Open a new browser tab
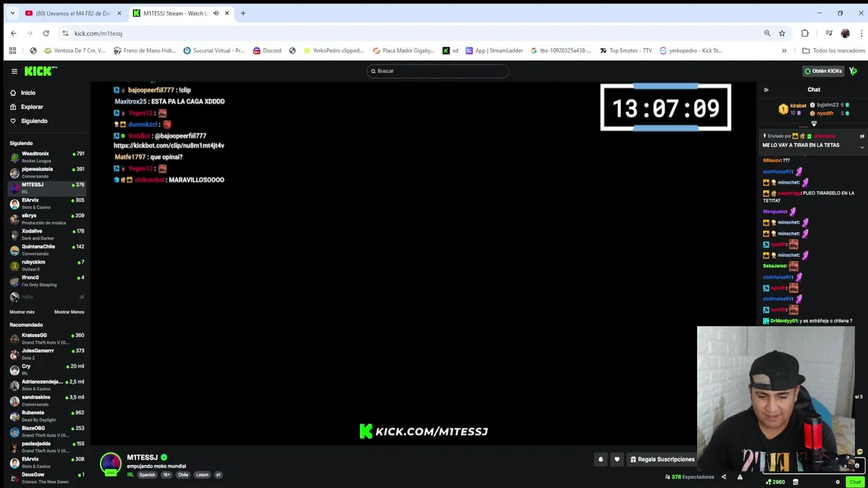 [x=243, y=13]
